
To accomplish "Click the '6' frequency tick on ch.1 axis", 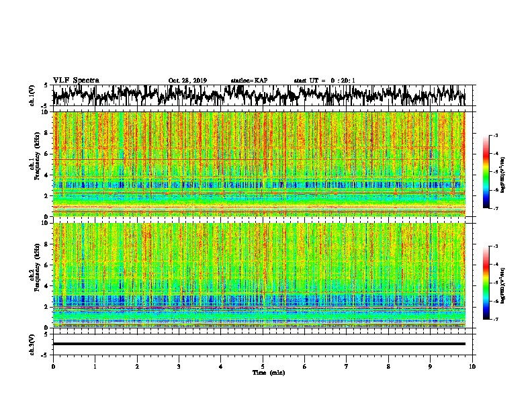I will click(x=47, y=154).
